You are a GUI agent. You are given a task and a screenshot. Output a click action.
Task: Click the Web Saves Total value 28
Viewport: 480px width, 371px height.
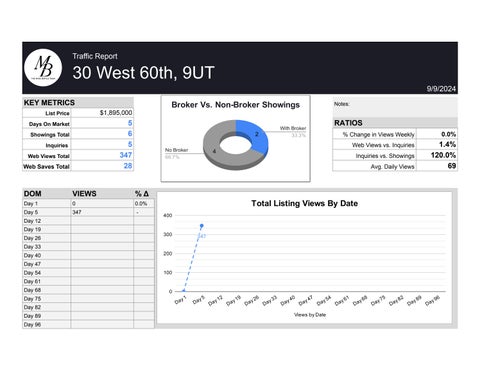128,166
